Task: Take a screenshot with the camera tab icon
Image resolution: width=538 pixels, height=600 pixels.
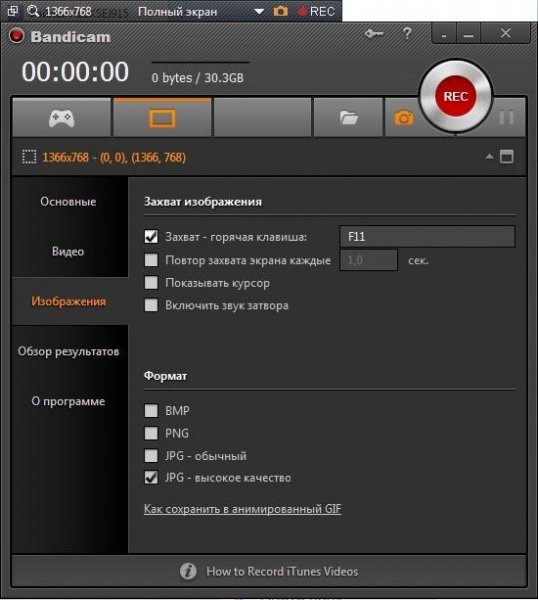Action: (x=404, y=117)
